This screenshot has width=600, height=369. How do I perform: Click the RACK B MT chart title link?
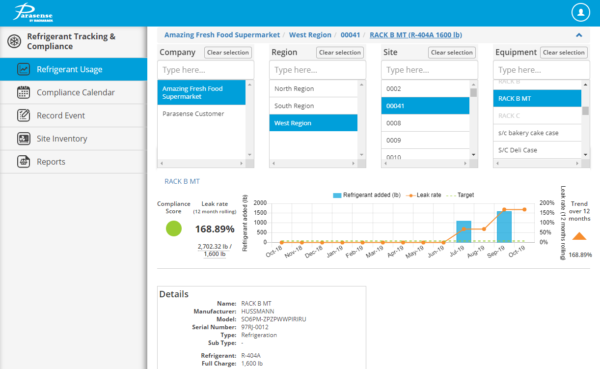[x=182, y=181]
